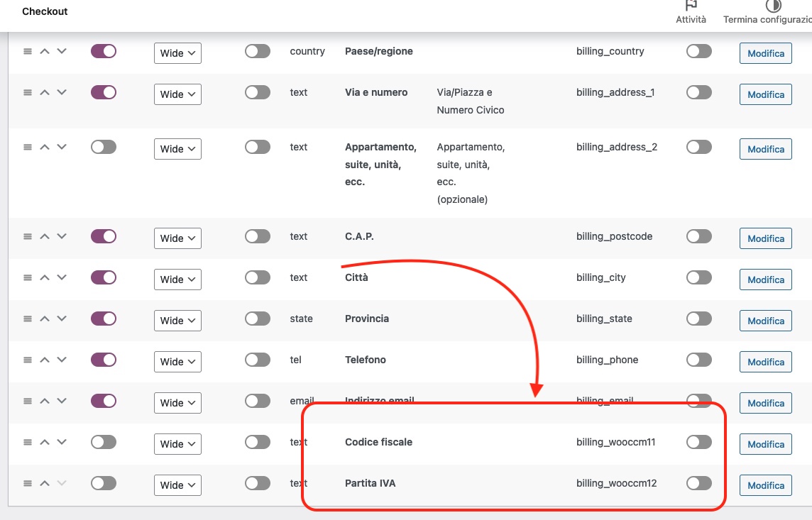This screenshot has width=812, height=520.
Task: Open the Termina configurazione progress icon
Action: (x=773, y=6)
